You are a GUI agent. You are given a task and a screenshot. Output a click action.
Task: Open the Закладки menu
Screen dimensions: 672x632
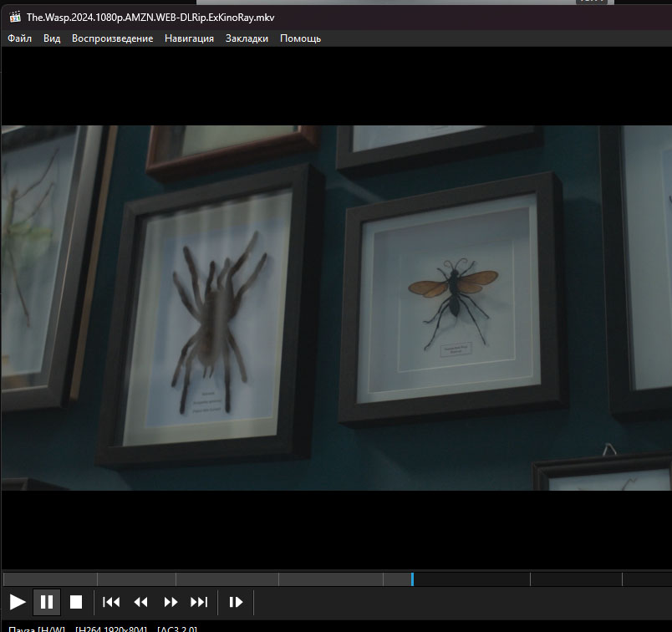[x=247, y=38]
